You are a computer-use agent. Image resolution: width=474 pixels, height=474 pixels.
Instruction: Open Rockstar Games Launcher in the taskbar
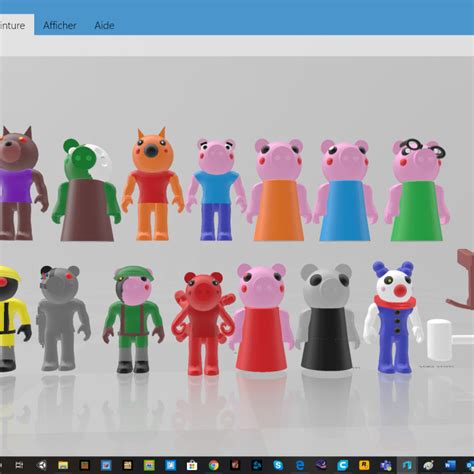pos(364,465)
